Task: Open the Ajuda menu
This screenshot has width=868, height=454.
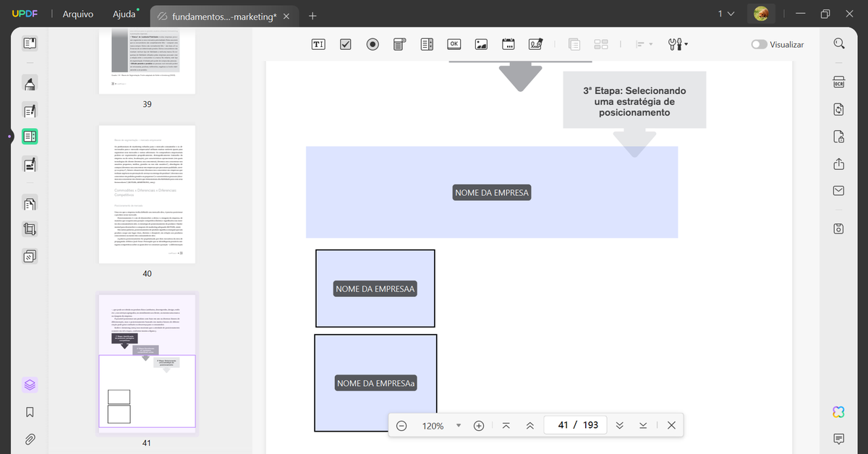Action: pyautogui.click(x=124, y=14)
